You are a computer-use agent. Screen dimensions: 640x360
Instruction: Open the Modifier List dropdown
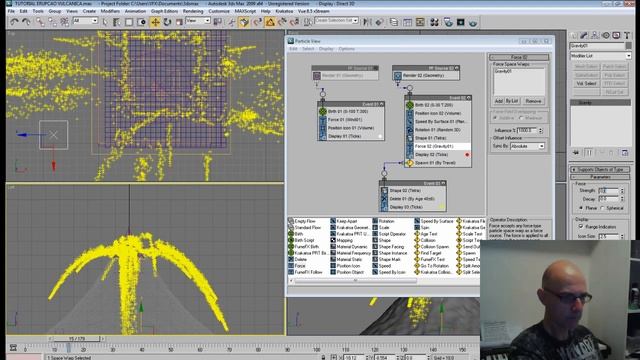600,56
